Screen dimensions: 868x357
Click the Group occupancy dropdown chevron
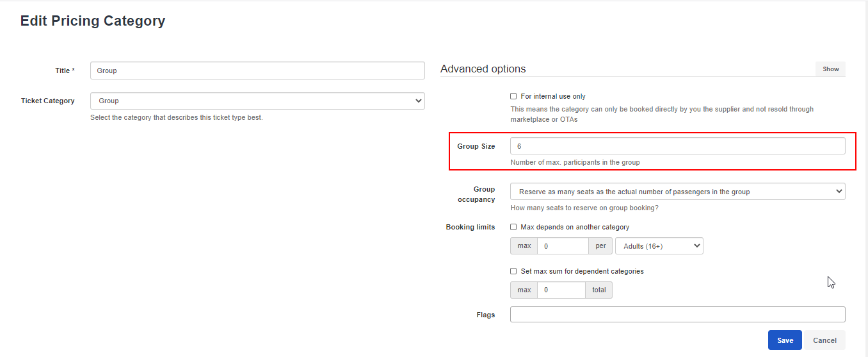pyautogui.click(x=839, y=192)
